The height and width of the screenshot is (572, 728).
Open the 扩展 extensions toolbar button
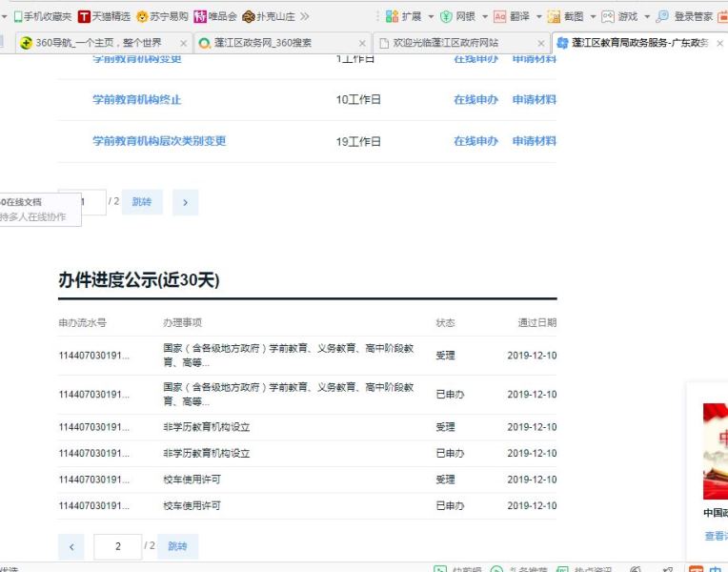[403, 17]
